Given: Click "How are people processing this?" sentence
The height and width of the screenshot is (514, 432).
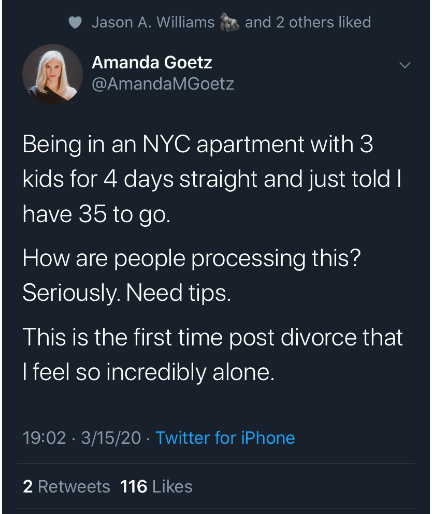Looking at the screenshot, I should click(192, 258).
